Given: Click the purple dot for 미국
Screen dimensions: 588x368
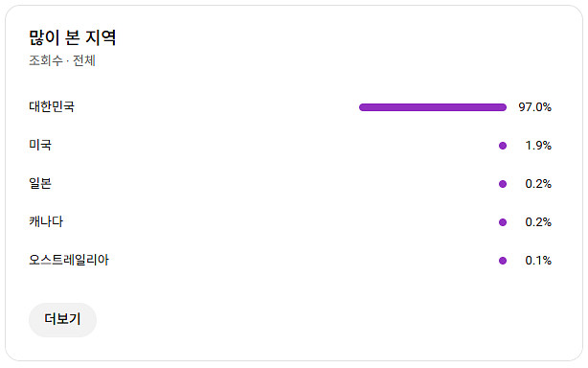Looking at the screenshot, I should [503, 146].
